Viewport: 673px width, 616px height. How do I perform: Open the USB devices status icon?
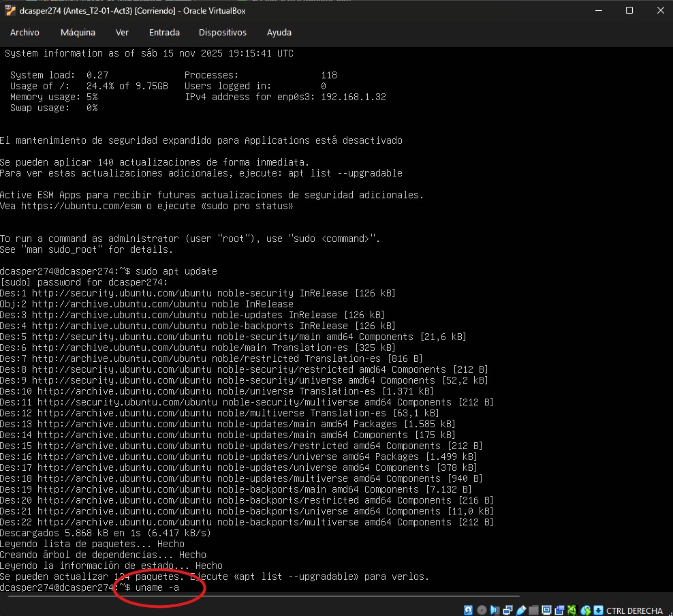point(521,610)
